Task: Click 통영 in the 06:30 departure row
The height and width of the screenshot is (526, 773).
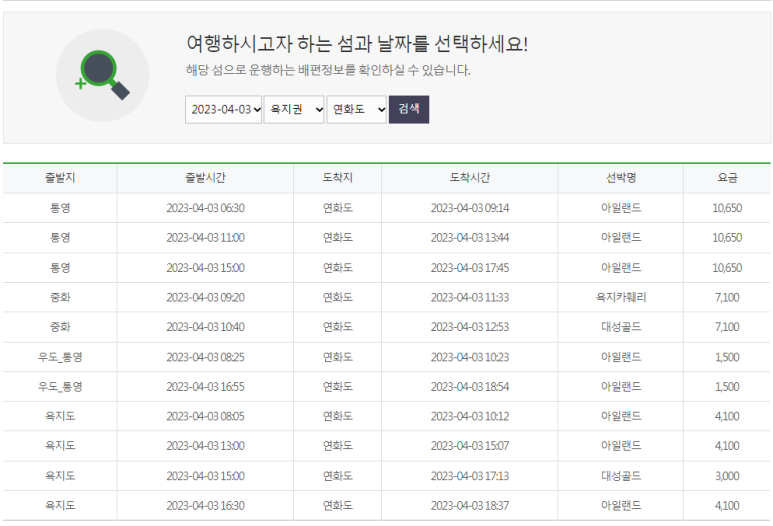Action: [60, 208]
